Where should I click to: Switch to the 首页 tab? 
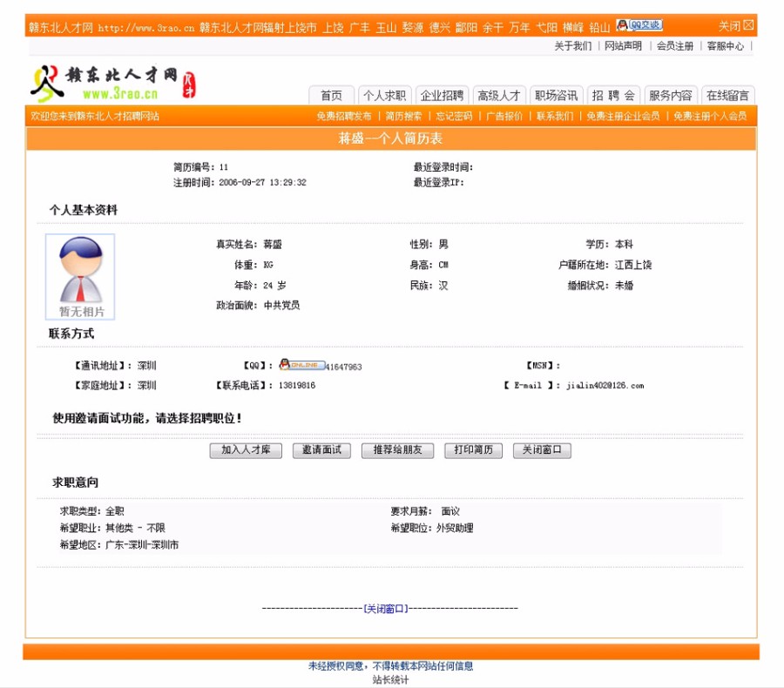coord(331,97)
